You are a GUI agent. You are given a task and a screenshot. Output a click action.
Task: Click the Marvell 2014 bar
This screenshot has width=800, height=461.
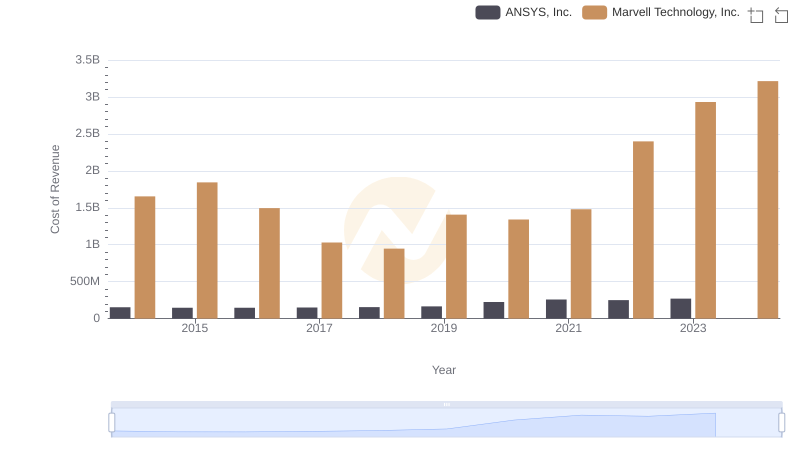[x=144, y=257]
